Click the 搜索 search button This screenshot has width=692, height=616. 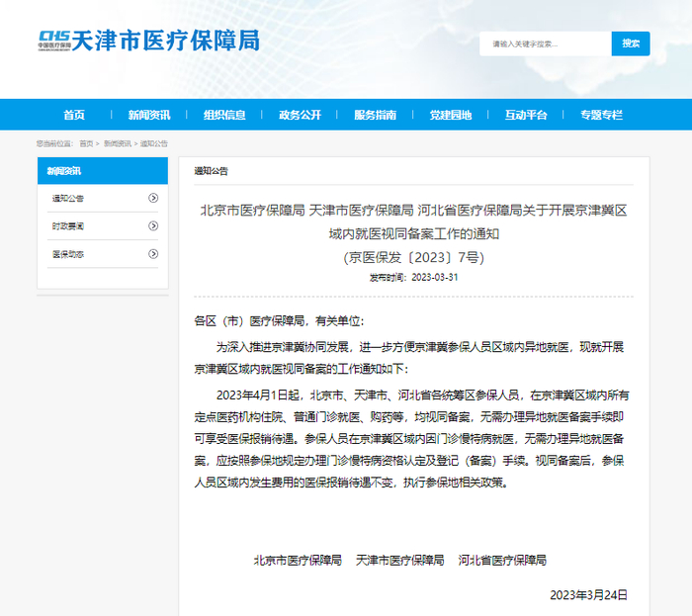[x=631, y=44]
